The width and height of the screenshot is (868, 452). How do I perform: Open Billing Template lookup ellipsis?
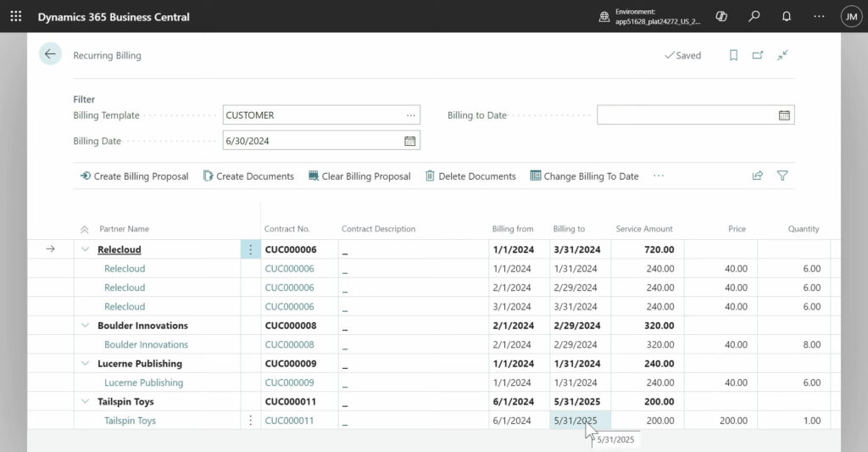point(411,115)
